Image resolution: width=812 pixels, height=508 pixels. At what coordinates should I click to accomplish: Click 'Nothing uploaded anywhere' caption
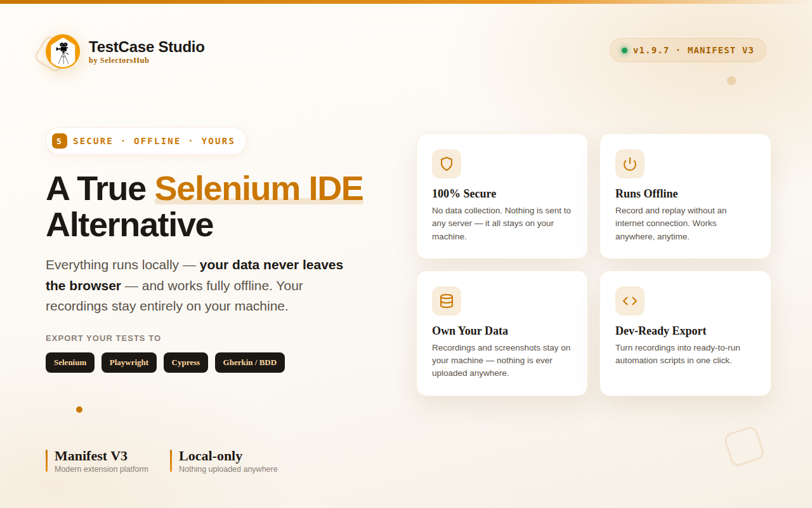point(228,469)
